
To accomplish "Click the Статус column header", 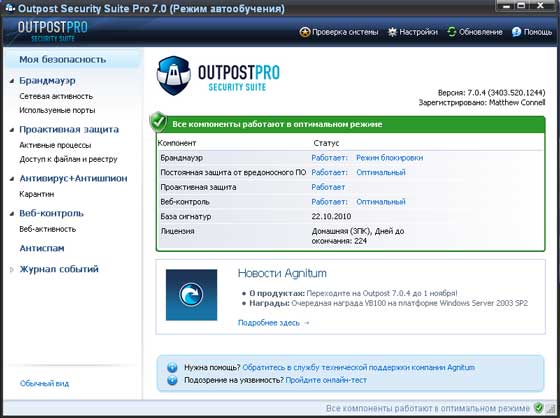I will 326,143.
